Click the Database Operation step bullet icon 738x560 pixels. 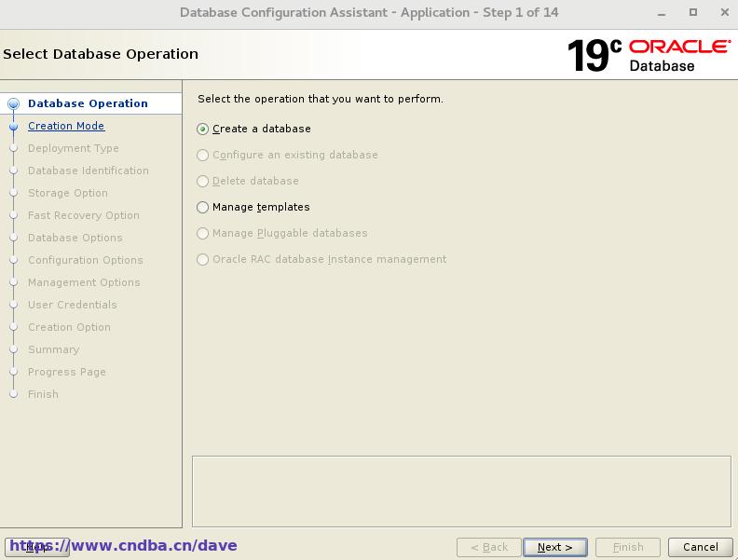click(14, 103)
